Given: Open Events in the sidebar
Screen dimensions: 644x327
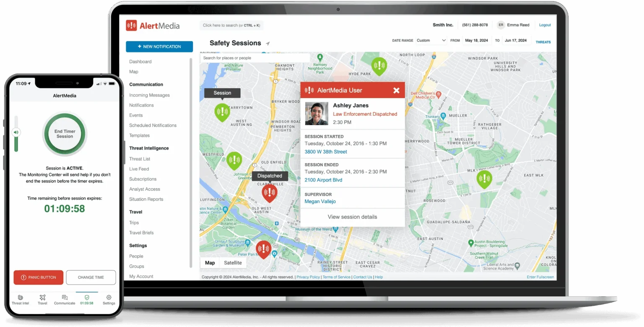Looking at the screenshot, I should coord(136,115).
